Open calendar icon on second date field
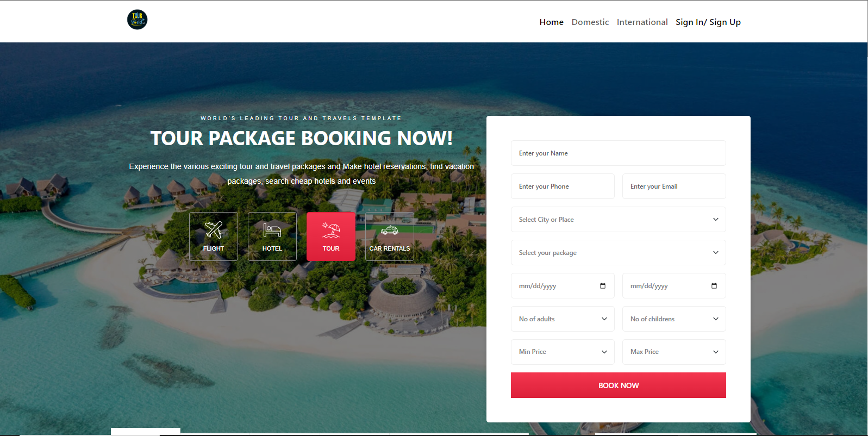Viewport: 868px width, 436px height. 714,286
